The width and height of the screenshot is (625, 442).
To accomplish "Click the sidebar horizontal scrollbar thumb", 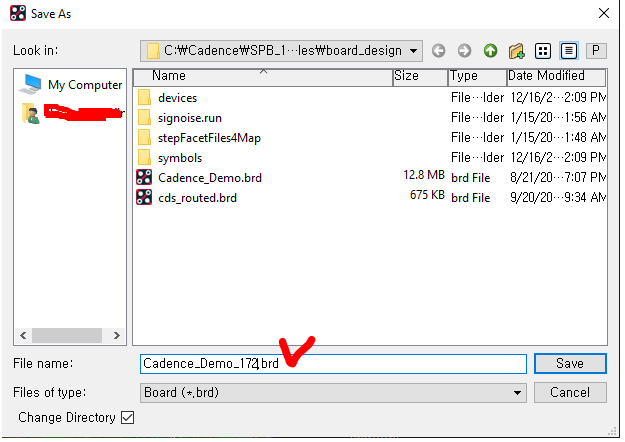I will click(67, 336).
